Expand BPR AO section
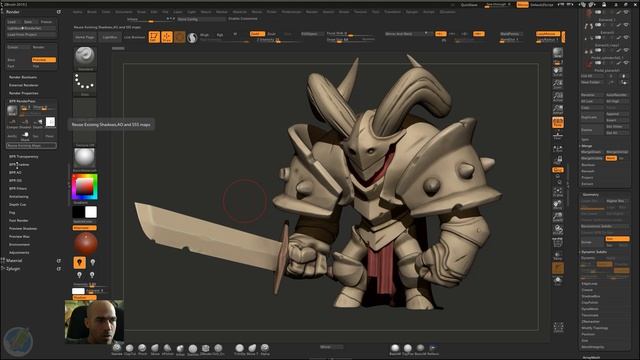The width and height of the screenshot is (640, 360). click(15, 173)
